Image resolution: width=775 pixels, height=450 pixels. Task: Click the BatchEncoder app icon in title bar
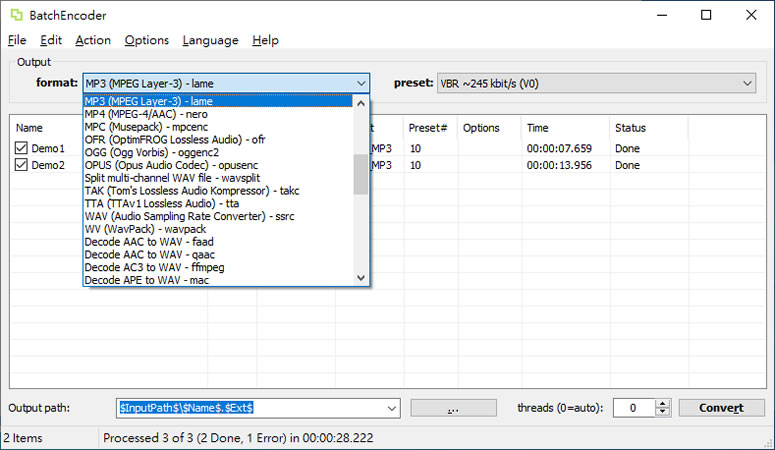pos(16,15)
